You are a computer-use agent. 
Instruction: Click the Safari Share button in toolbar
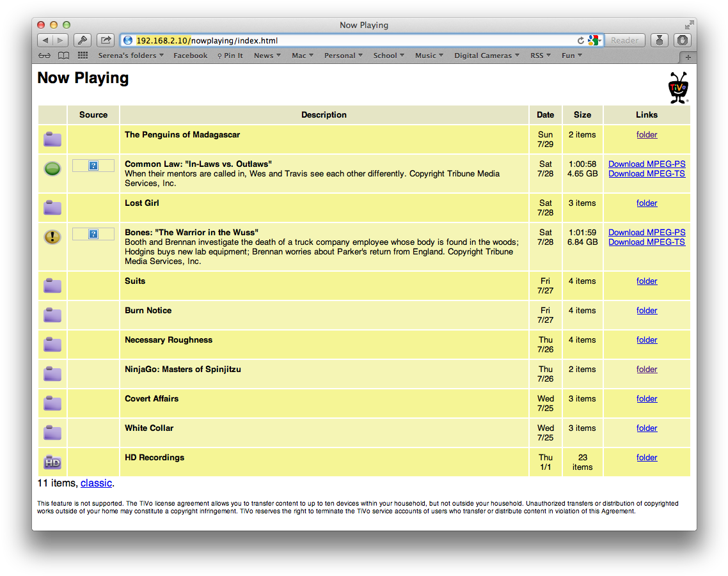point(106,40)
